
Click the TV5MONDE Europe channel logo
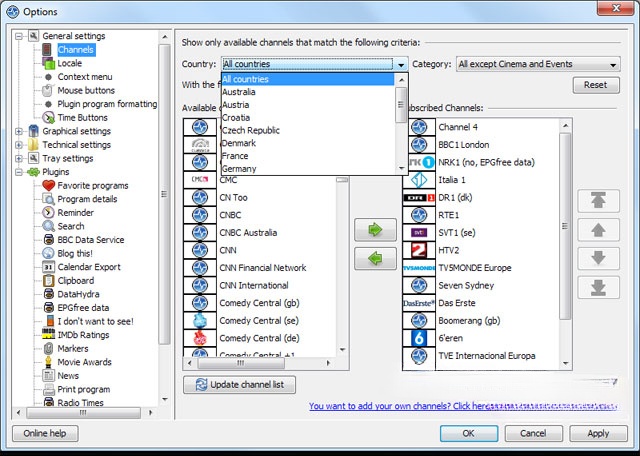pos(419,268)
